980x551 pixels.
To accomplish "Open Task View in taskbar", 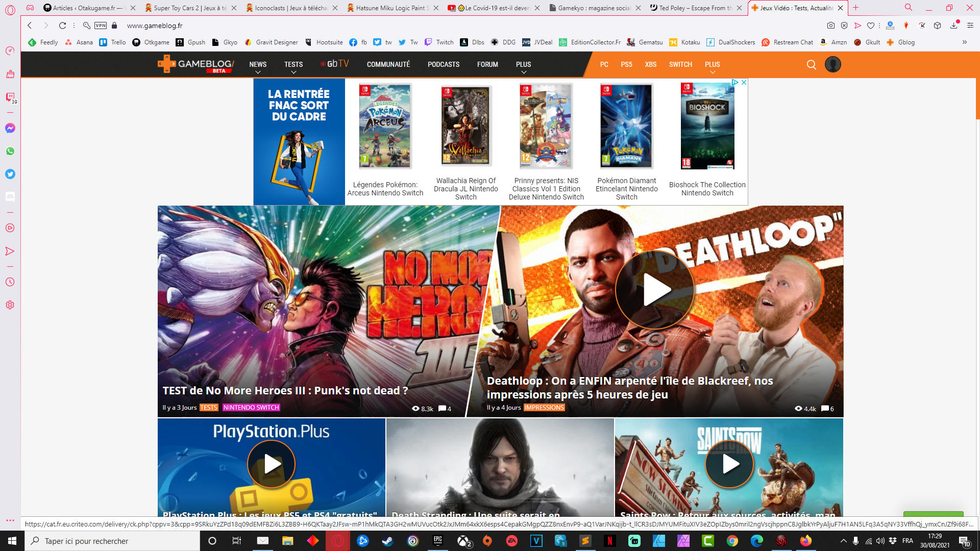I will [236, 541].
